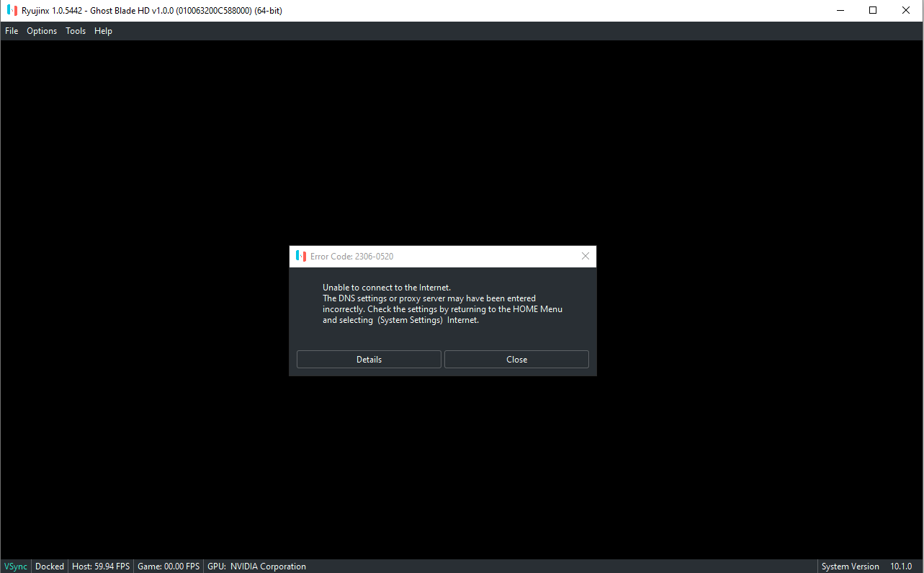The image size is (924, 573).
Task: Minimize the Ryujinx window
Action: click(x=840, y=11)
